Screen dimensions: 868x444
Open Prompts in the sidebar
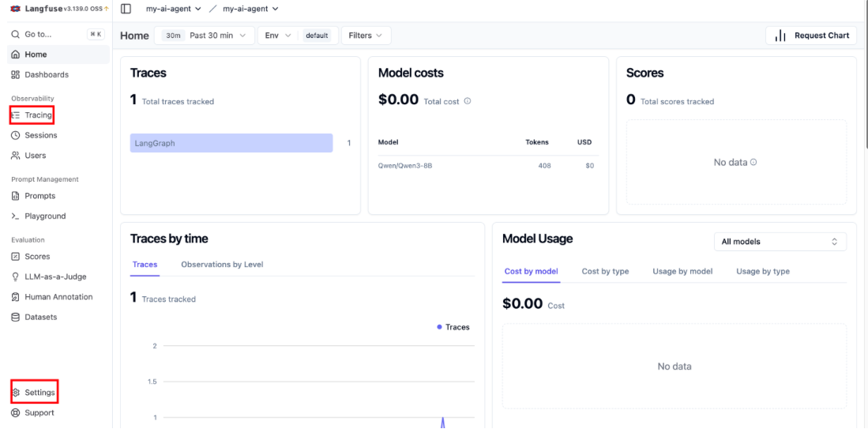58,196
